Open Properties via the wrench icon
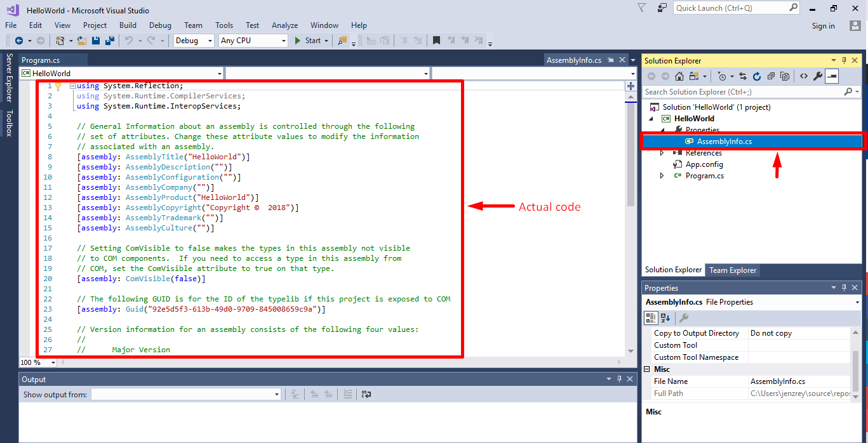This screenshot has height=443, width=868. pos(818,76)
